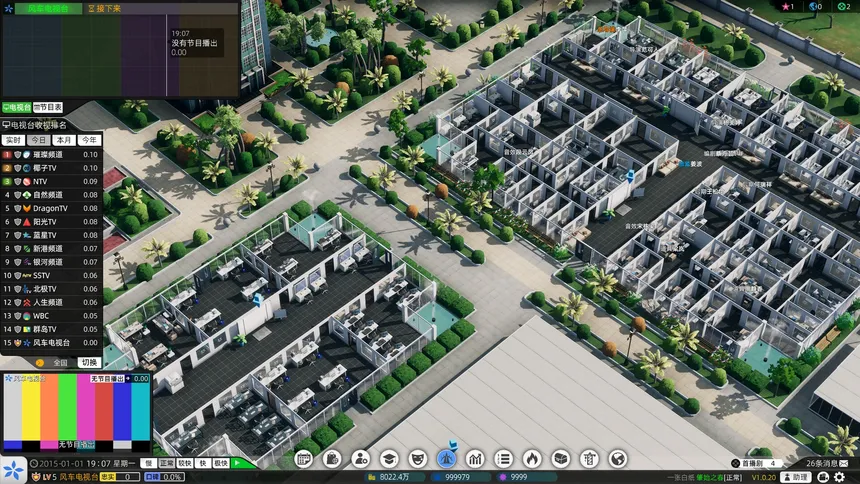Click the pink star counter icon
The image size is (860, 484).
(787, 7)
